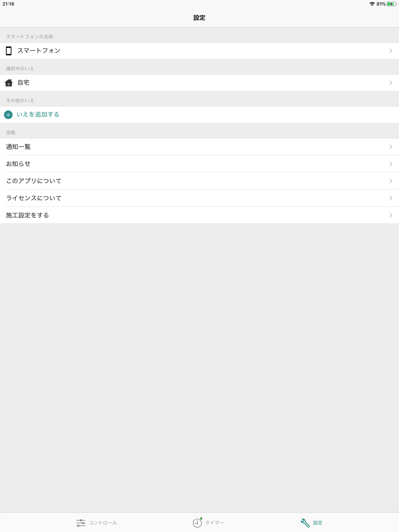The width and height of the screenshot is (399, 532).
Task: Tap the green plus add-home icon
Action: (8, 115)
